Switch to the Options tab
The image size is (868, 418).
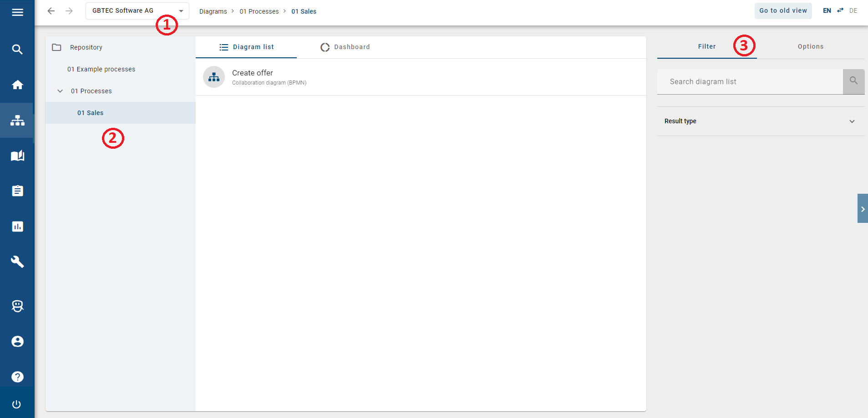point(810,46)
